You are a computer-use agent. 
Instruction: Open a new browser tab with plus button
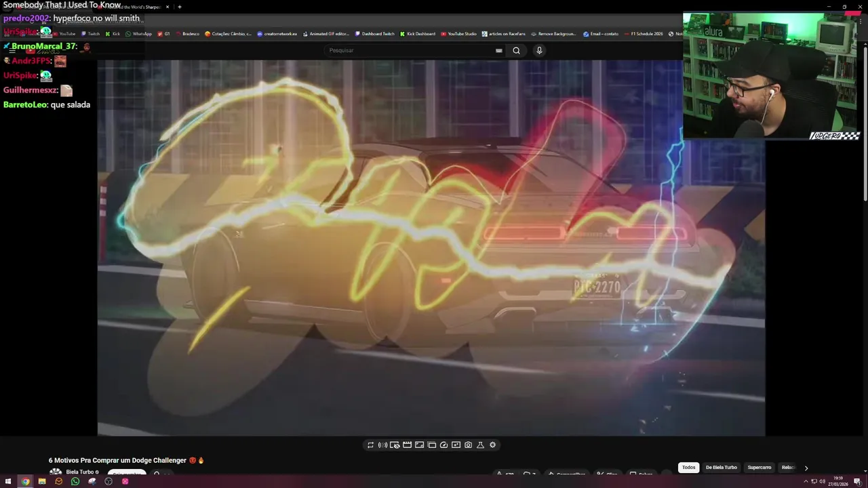(180, 7)
